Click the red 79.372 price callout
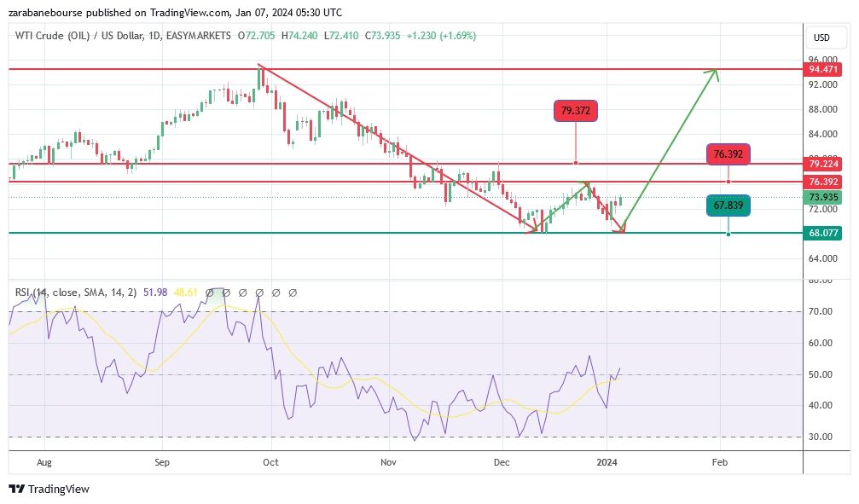 coord(576,110)
